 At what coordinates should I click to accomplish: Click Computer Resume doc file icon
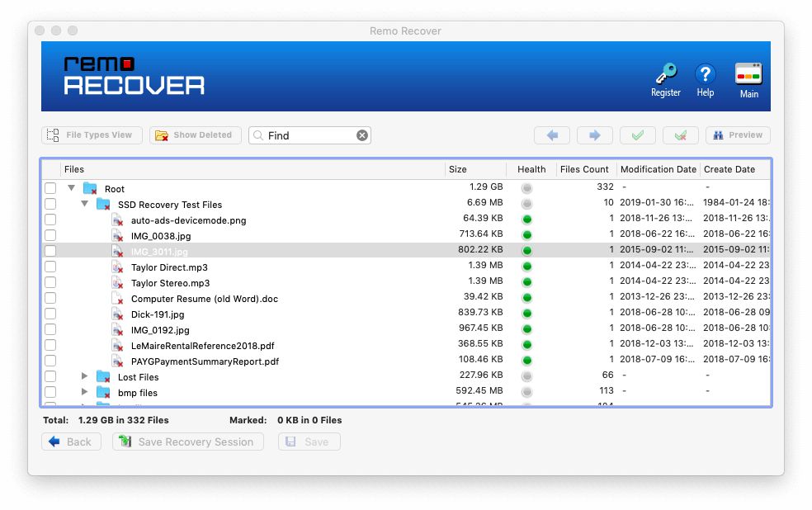tap(117, 298)
